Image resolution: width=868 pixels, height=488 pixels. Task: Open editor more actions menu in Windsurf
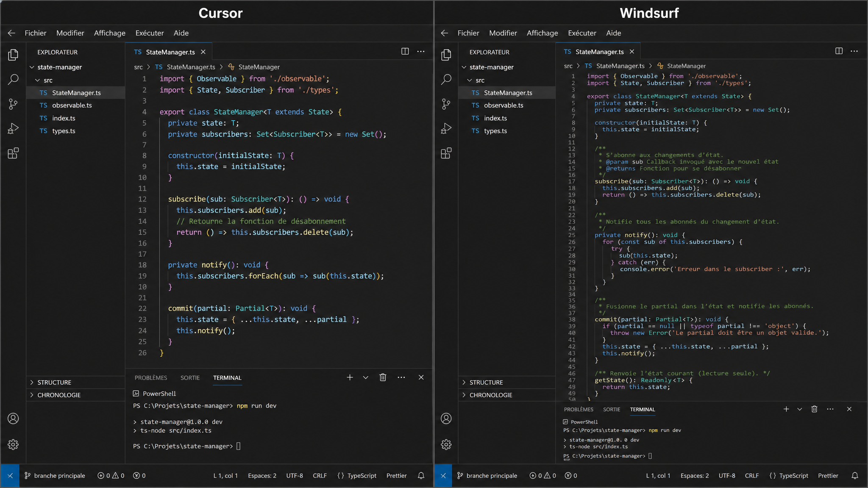854,51
